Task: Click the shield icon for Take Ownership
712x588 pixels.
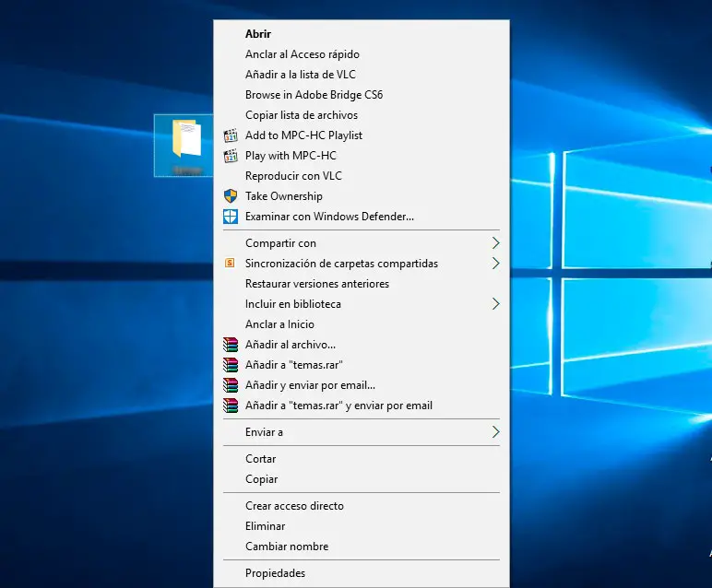Action: [x=231, y=196]
